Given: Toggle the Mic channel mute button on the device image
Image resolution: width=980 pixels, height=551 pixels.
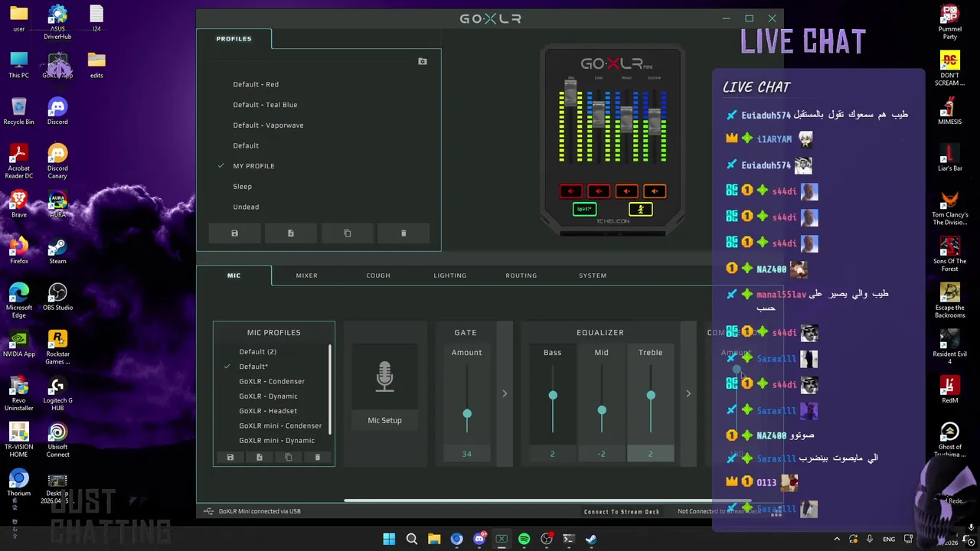Looking at the screenshot, I should 570,191.
